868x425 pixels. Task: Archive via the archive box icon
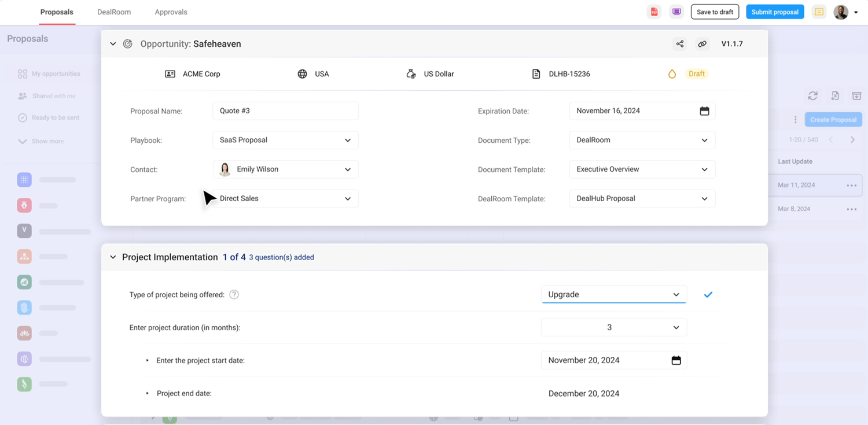tap(856, 95)
